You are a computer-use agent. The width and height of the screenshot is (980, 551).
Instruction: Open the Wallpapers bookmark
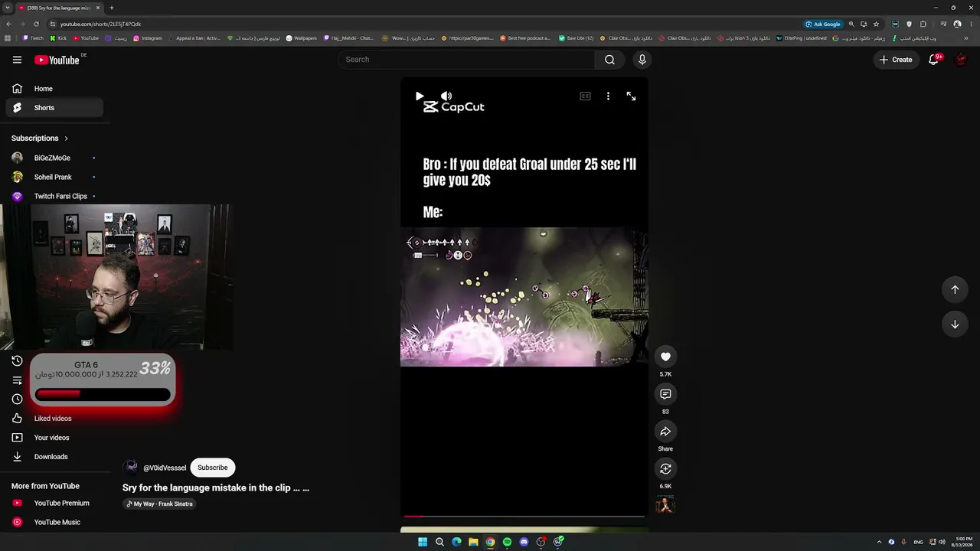pyautogui.click(x=301, y=38)
